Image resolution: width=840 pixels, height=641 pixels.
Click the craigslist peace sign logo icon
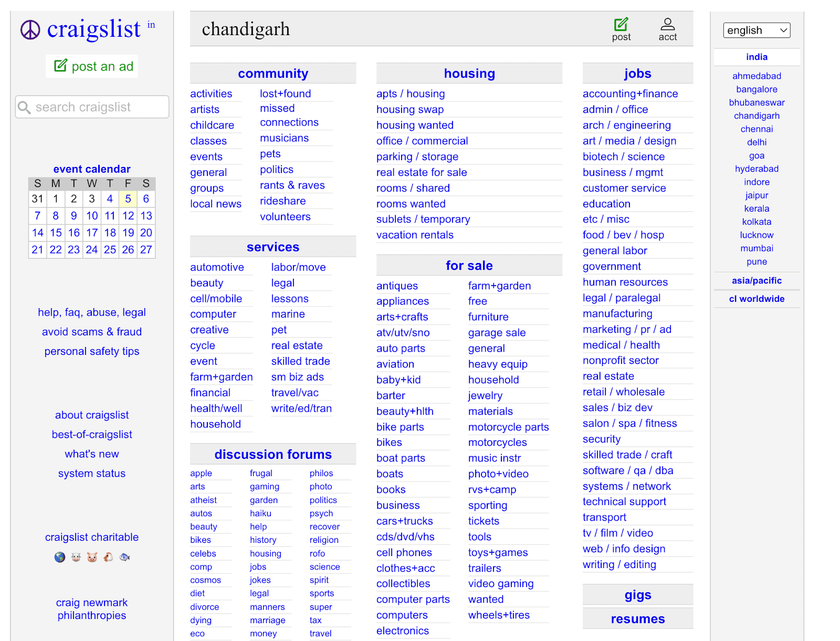[30, 30]
